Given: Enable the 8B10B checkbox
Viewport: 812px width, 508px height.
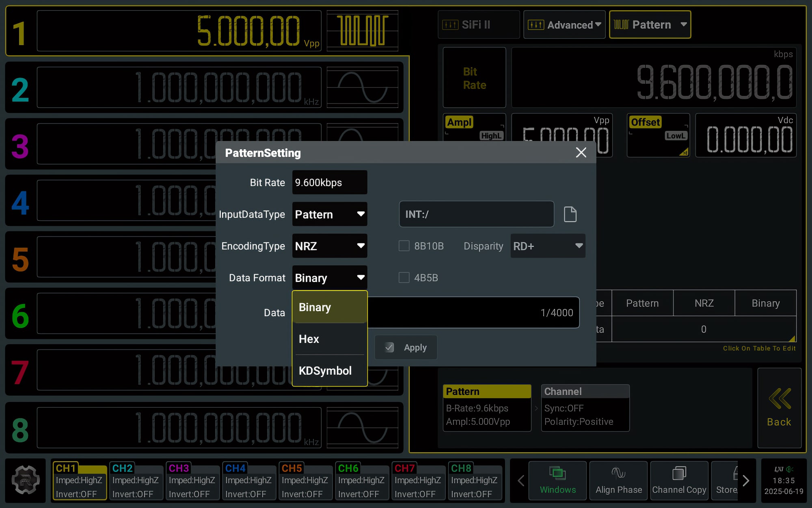Looking at the screenshot, I should tap(404, 246).
